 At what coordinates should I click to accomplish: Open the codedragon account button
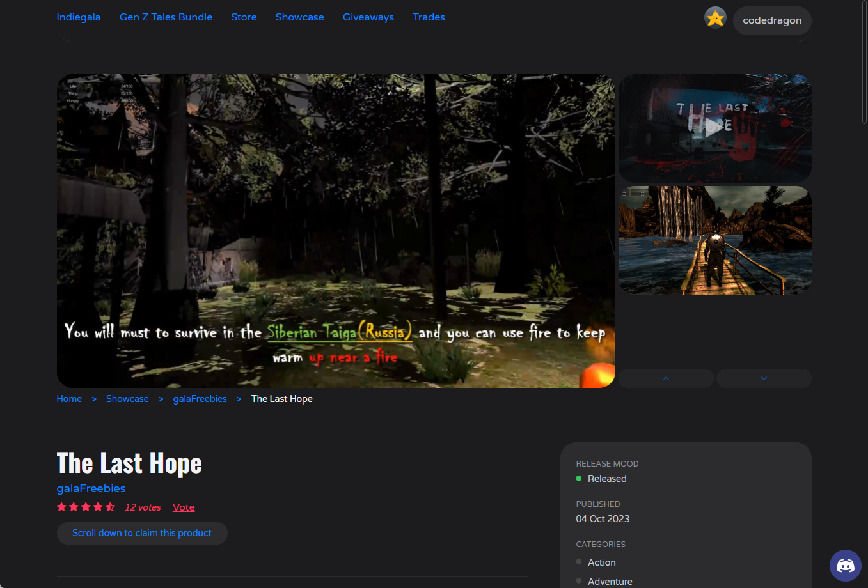[x=772, y=20]
